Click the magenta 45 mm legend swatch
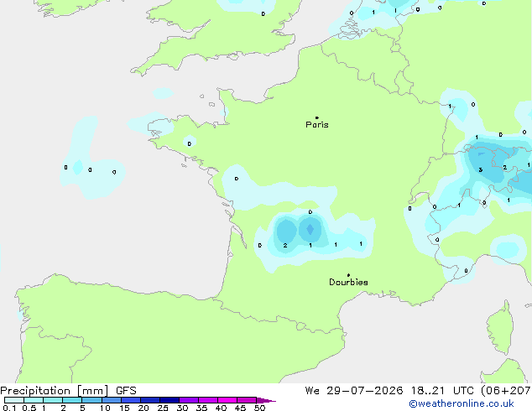532x411 pixels. (247, 400)
